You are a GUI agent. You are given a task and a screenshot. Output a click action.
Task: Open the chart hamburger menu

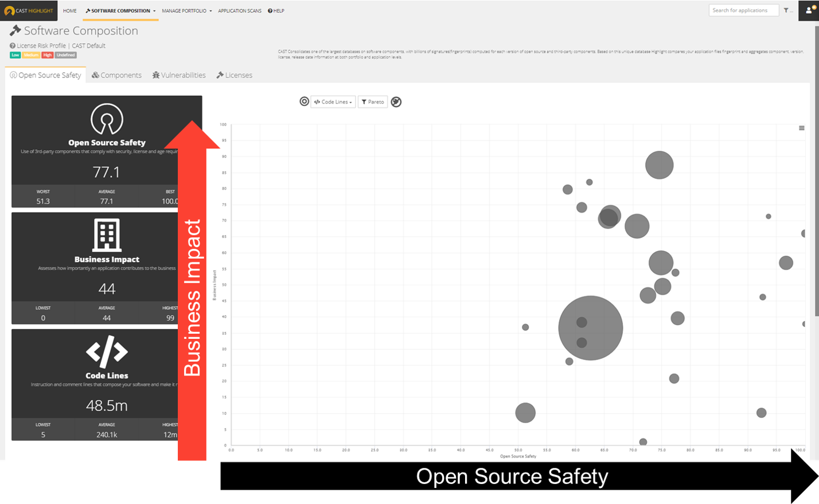point(802,128)
